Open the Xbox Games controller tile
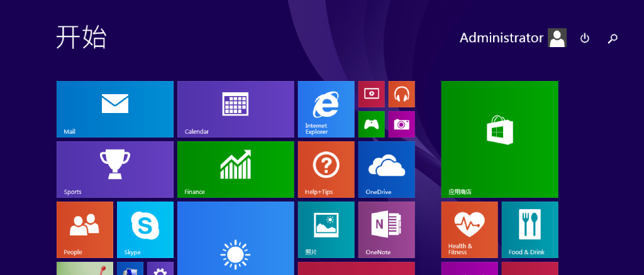 (x=371, y=124)
